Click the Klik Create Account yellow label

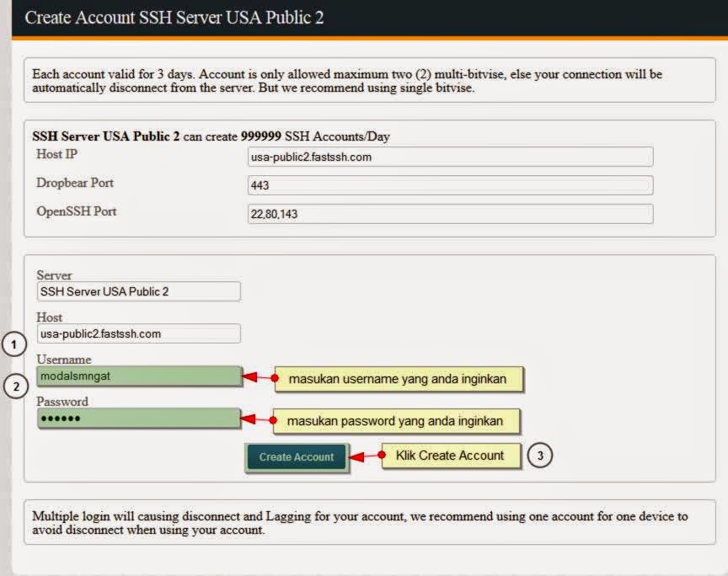tap(451, 456)
